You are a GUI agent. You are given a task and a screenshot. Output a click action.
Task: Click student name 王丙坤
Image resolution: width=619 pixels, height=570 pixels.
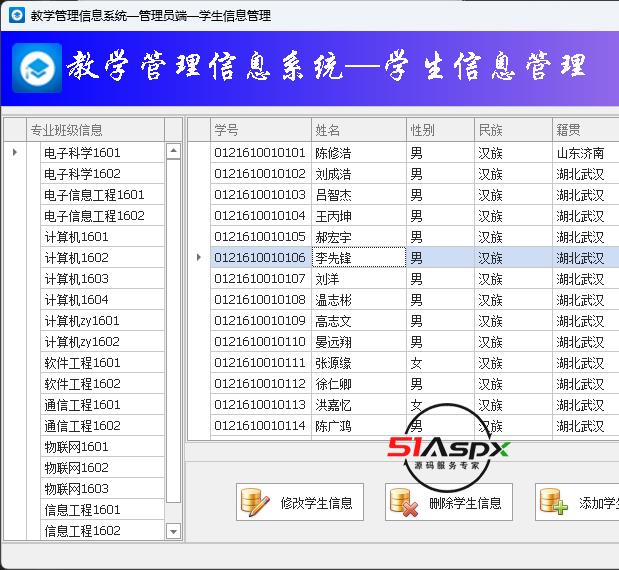(359, 216)
